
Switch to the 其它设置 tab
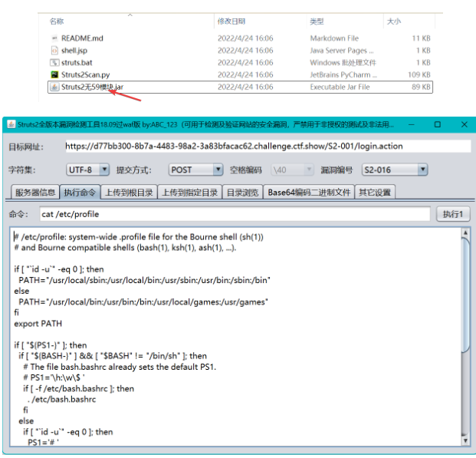tap(375, 193)
